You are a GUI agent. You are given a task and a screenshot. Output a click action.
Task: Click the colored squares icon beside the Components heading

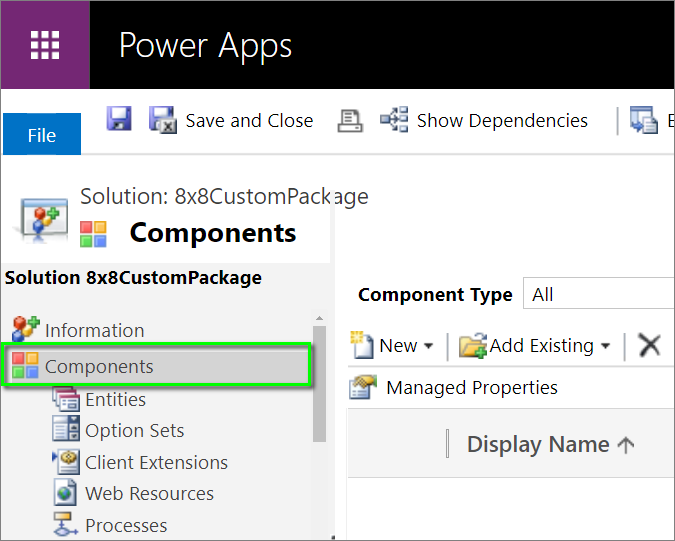point(93,234)
